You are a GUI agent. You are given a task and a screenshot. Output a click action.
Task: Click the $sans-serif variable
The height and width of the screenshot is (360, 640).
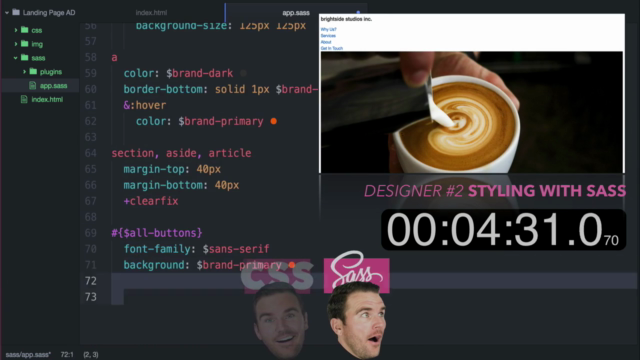(236, 249)
